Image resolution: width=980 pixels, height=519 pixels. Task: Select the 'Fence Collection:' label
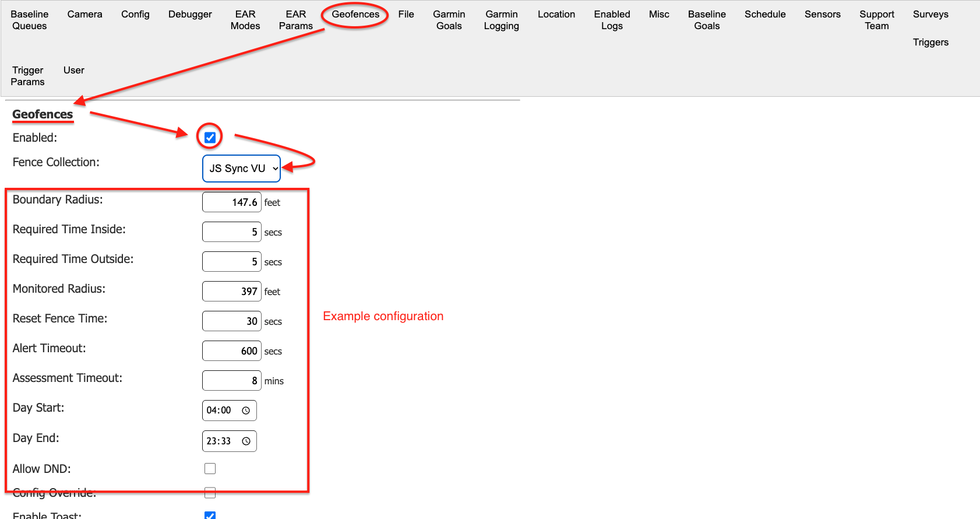click(x=56, y=162)
